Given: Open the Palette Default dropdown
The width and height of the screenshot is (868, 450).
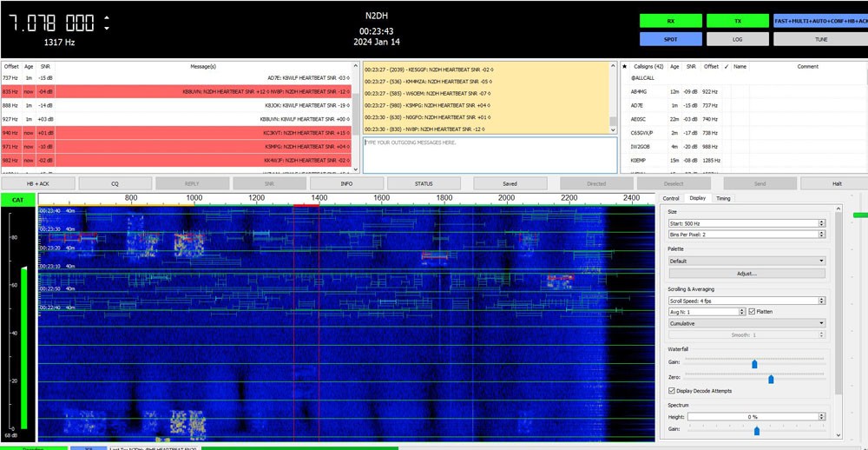Looking at the screenshot, I should 746,261.
